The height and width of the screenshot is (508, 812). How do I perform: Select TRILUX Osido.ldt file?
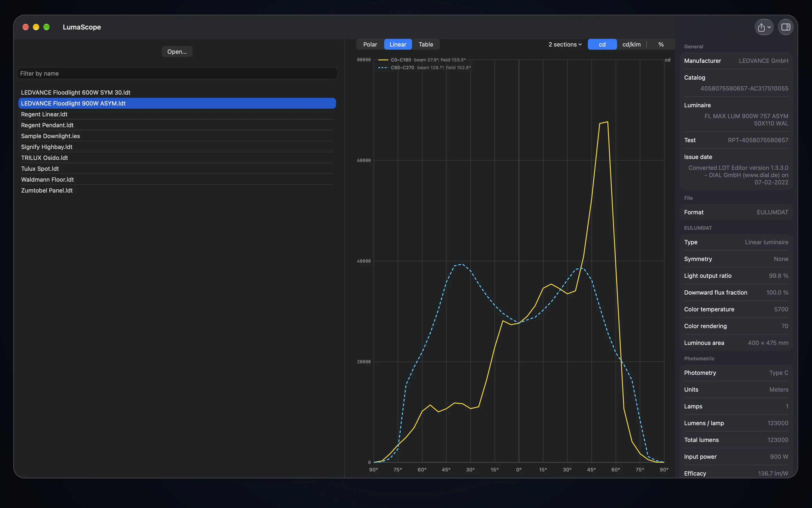[x=177, y=157]
